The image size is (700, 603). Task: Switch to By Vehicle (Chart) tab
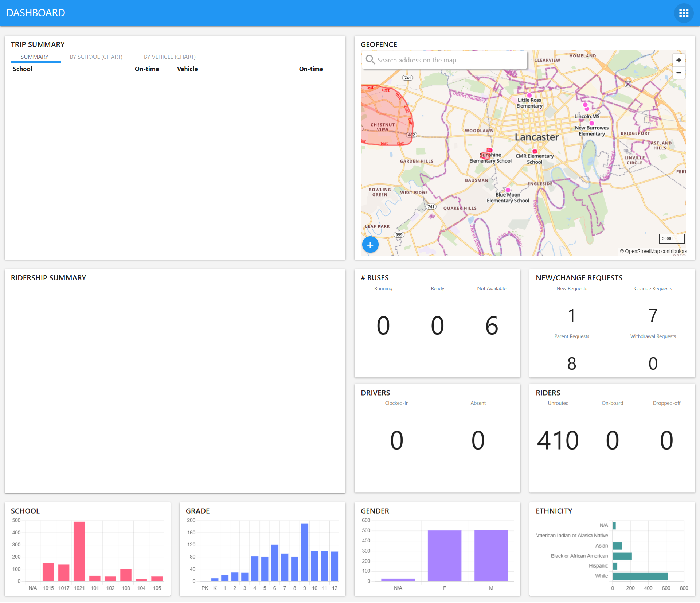[x=169, y=57]
